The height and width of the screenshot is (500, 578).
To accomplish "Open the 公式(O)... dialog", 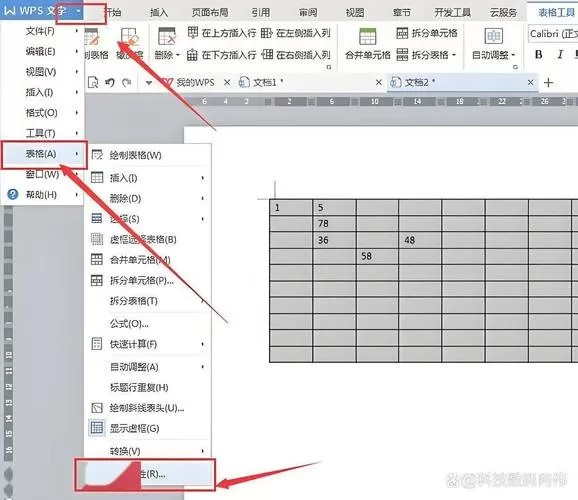I will tap(129, 324).
